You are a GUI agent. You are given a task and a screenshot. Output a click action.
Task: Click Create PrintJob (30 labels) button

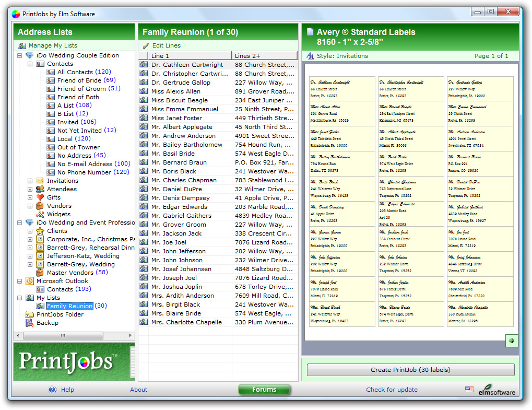click(x=410, y=370)
